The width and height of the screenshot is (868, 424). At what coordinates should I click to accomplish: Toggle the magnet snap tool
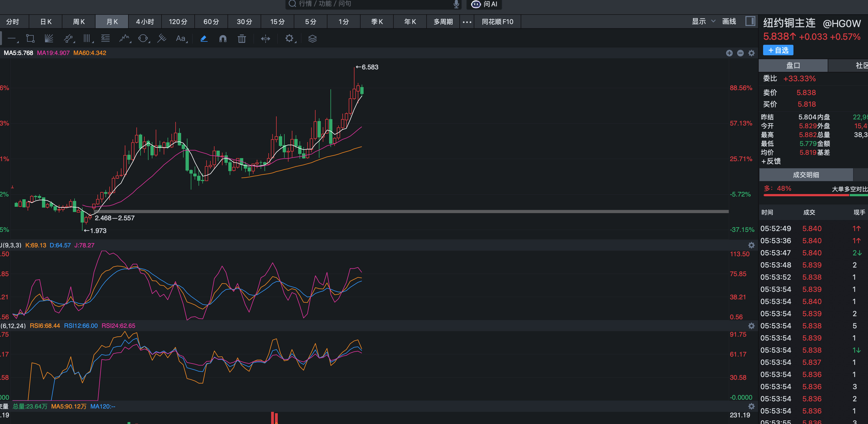coord(223,38)
